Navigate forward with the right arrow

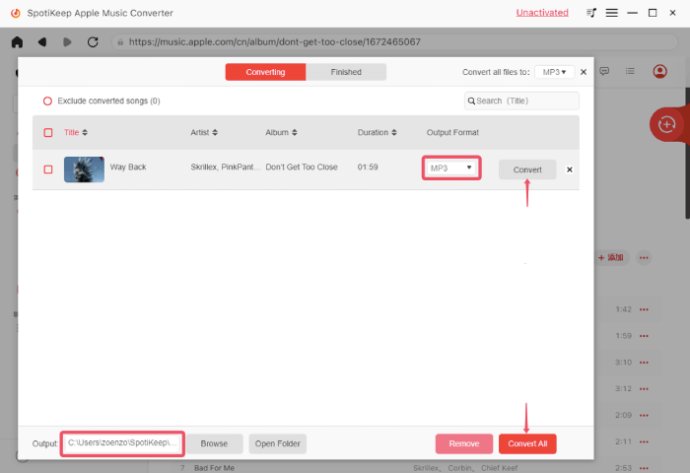(67, 42)
